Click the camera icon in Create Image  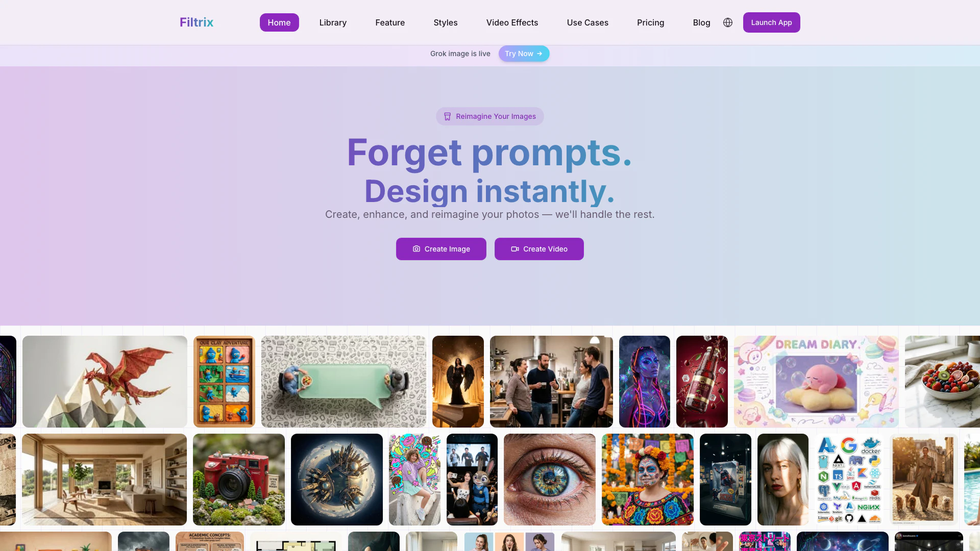[416, 249]
